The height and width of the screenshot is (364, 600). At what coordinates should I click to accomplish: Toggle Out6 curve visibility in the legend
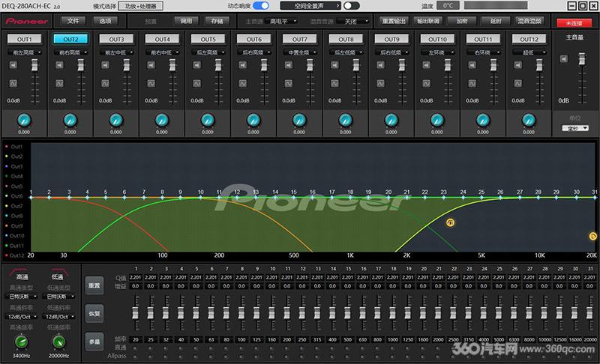point(14,196)
